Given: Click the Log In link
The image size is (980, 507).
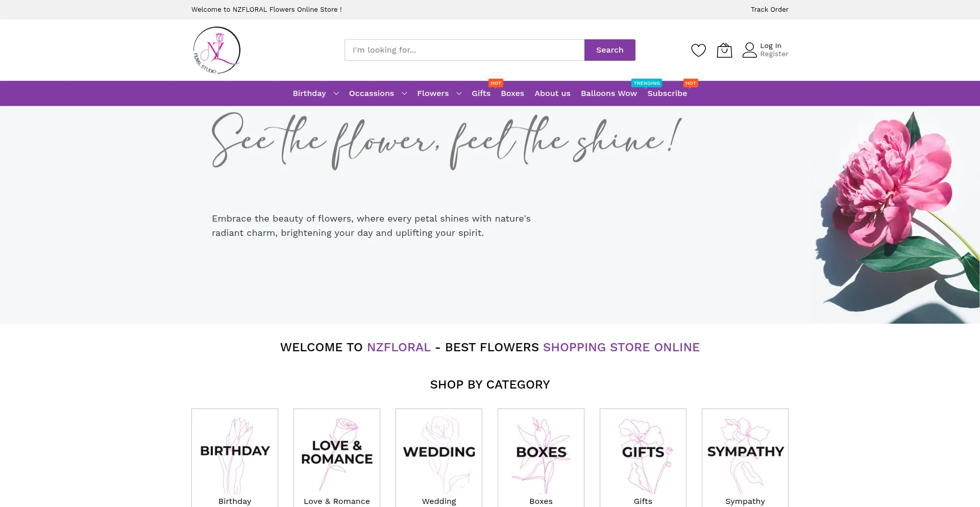Looking at the screenshot, I should tap(771, 46).
